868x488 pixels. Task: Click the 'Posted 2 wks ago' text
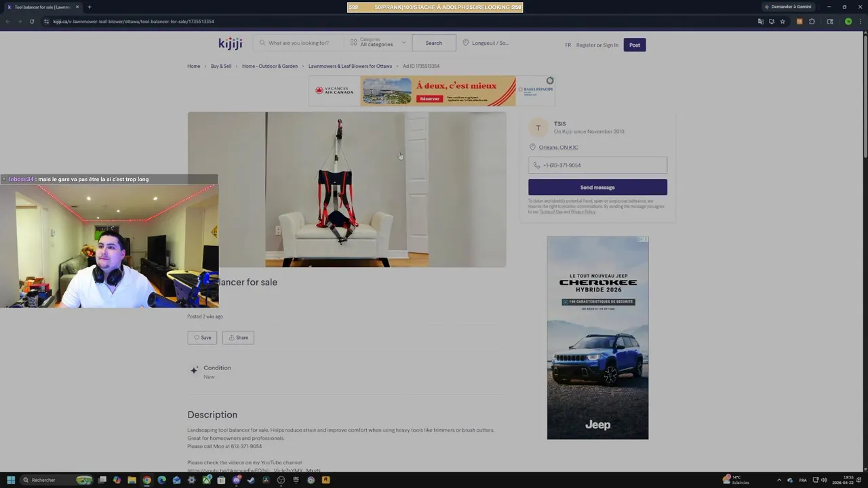pyautogui.click(x=205, y=317)
